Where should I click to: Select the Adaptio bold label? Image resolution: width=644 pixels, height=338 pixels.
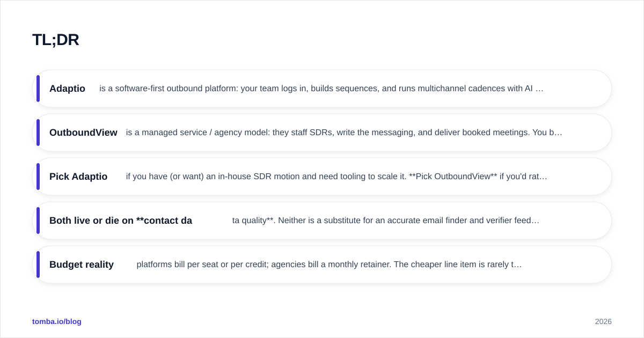click(67, 89)
